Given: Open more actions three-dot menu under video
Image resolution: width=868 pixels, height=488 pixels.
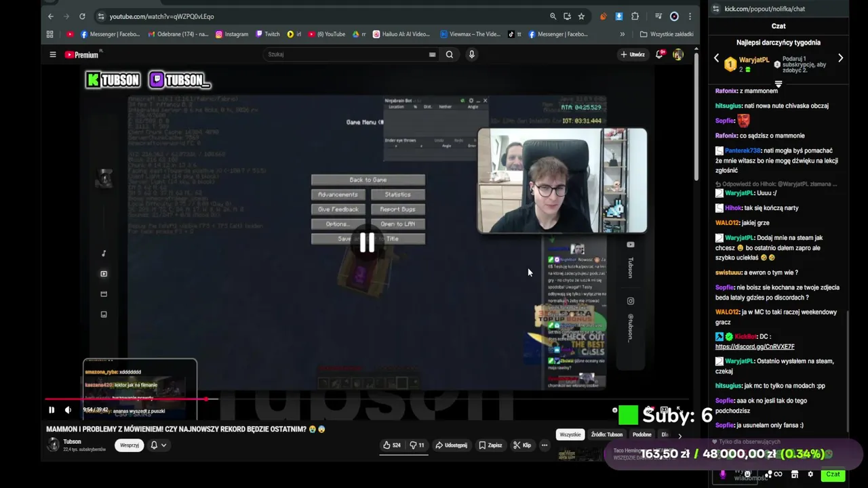Looking at the screenshot, I should click(545, 445).
